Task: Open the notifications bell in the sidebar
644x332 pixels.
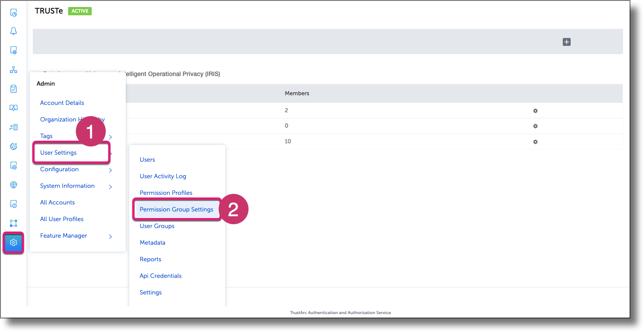Action: (x=13, y=31)
